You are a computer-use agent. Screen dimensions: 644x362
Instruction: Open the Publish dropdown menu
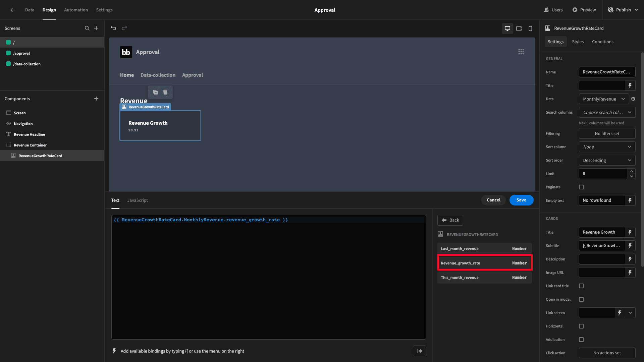(x=623, y=10)
